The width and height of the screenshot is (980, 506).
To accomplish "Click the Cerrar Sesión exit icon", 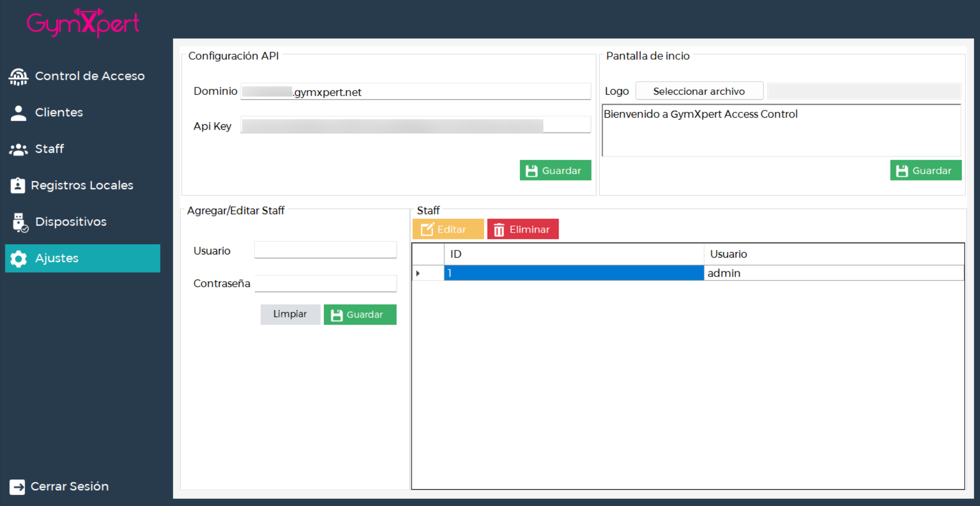I will click(17, 487).
